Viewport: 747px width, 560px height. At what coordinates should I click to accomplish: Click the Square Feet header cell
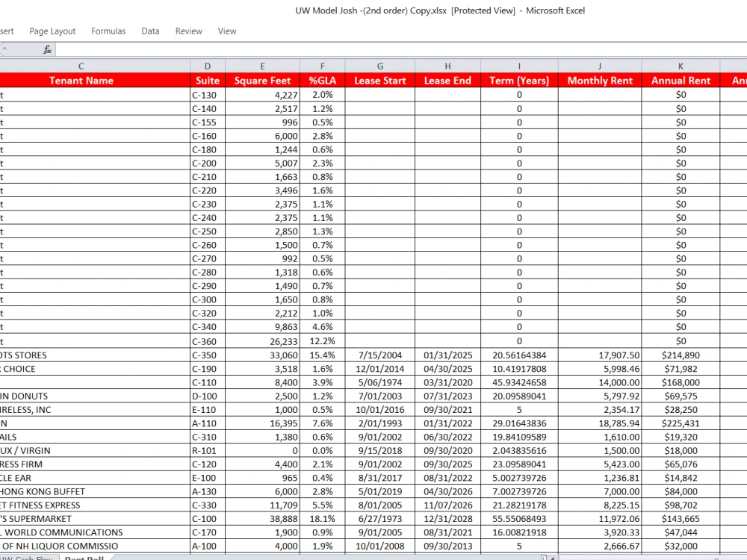(x=262, y=81)
